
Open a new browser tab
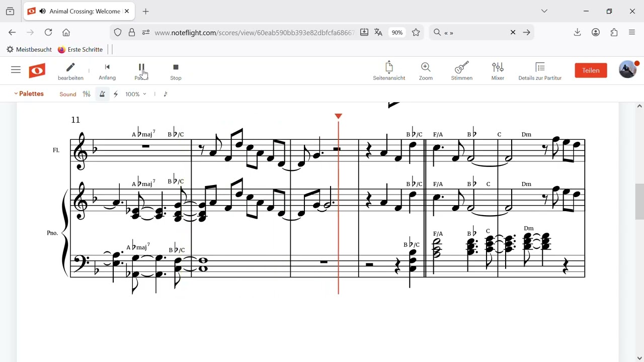[x=145, y=11]
